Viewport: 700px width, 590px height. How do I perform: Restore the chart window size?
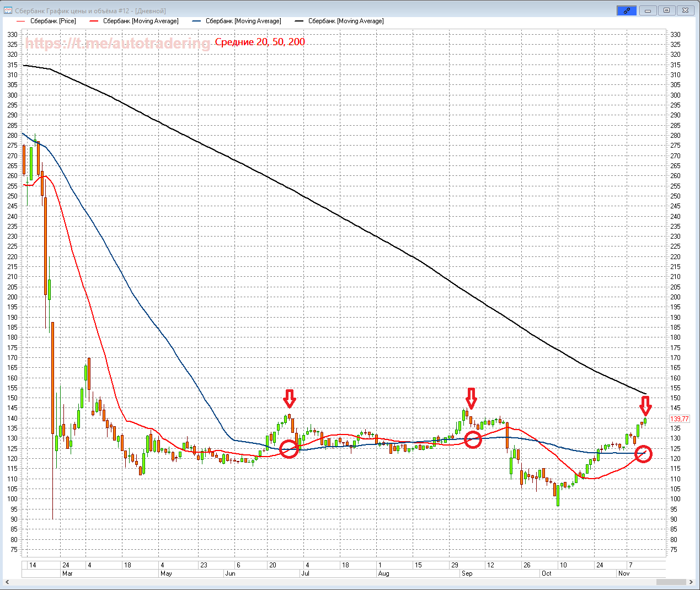pos(666,10)
